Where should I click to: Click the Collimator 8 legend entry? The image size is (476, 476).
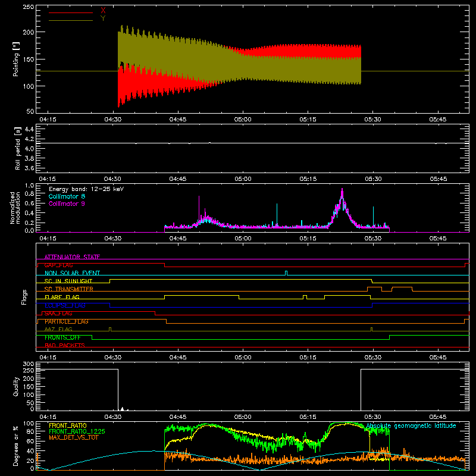point(67,196)
